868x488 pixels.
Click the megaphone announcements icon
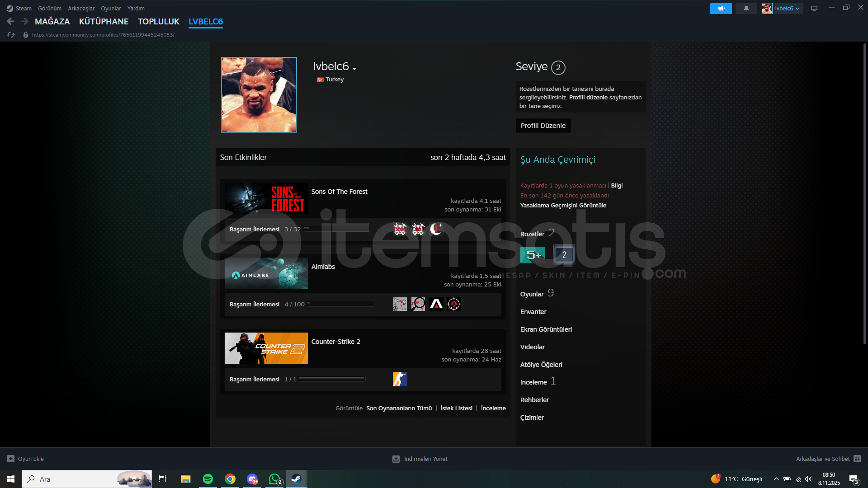click(x=721, y=9)
